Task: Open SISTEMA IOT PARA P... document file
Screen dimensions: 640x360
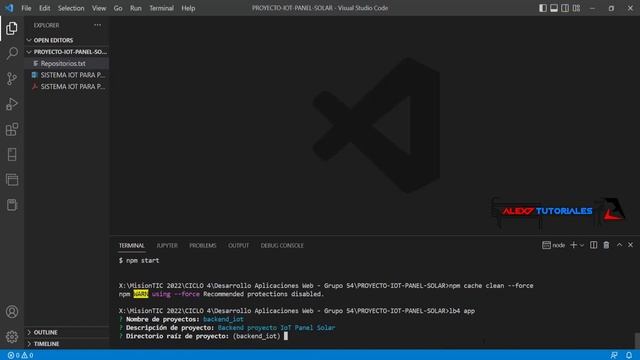Action: [x=67, y=75]
